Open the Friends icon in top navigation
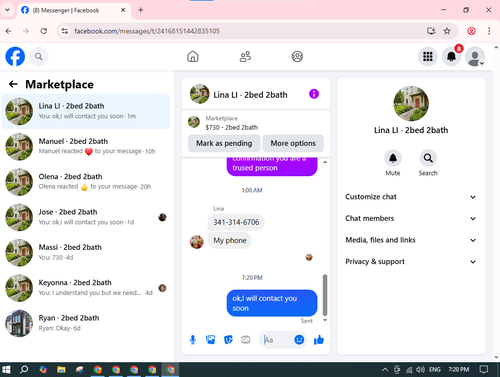The image size is (500, 377). click(245, 56)
